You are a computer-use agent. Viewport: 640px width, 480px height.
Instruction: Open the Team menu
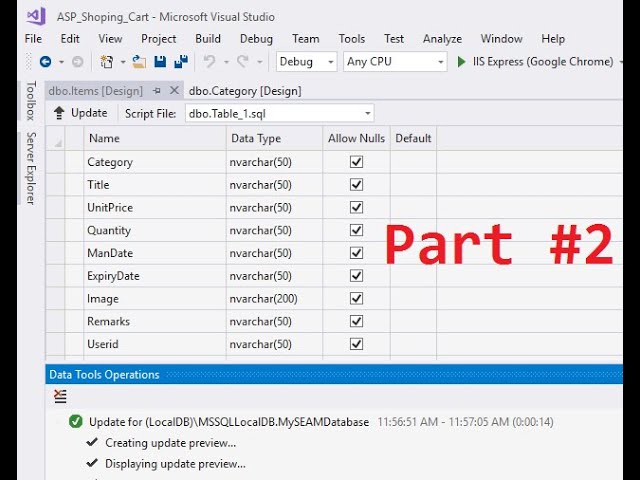tap(306, 39)
